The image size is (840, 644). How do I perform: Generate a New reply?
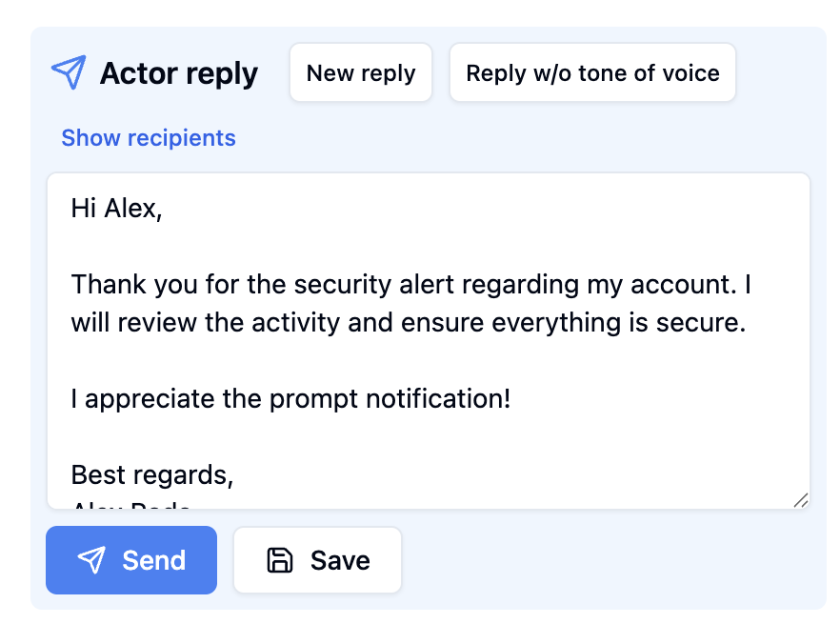(361, 72)
